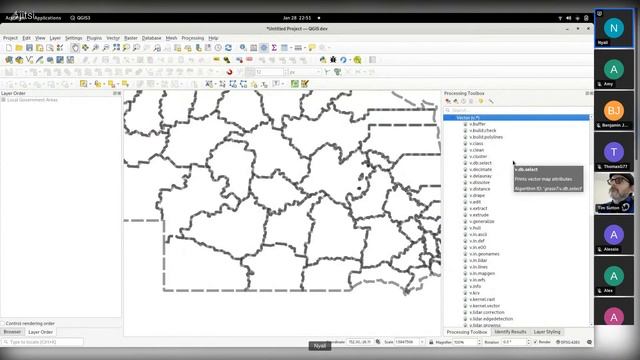Click the Python bug debug icon
Screen dimensions: 640x360
click(333, 60)
